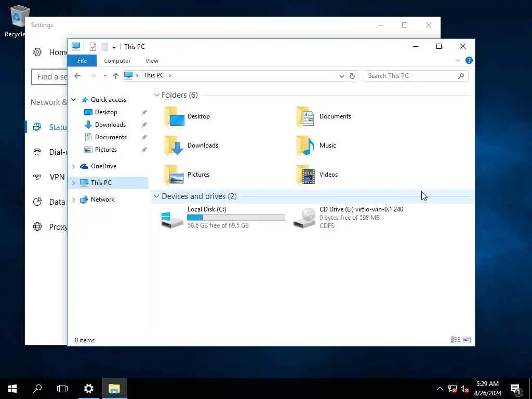Open the File tab
The image size is (532, 399).
click(x=82, y=61)
